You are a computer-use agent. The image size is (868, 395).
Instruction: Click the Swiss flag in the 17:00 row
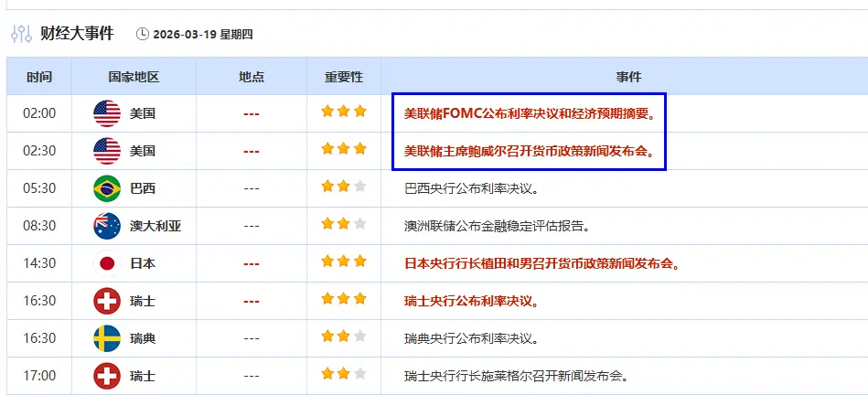107,376
